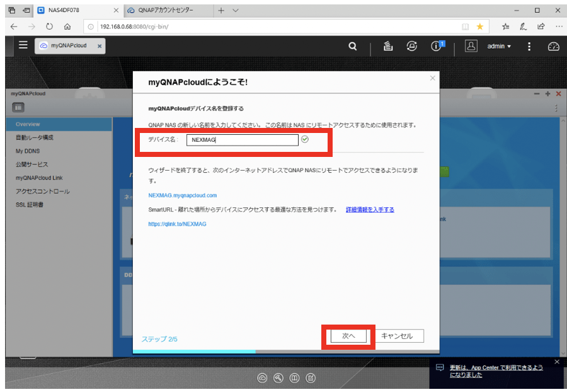Expand browser tab preview chevron

[x=236, y=11]
